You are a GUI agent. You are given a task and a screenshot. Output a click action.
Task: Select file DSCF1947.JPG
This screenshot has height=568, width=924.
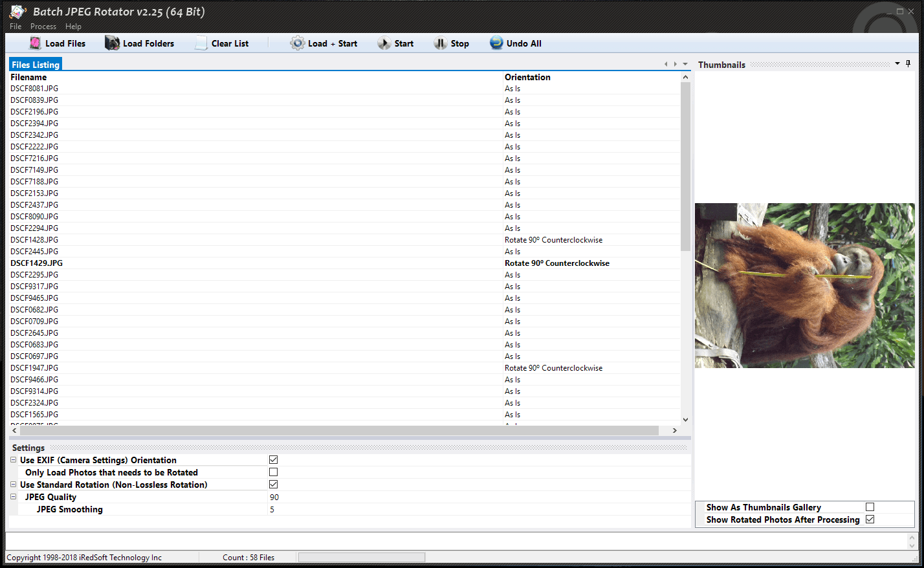point(34,368)
